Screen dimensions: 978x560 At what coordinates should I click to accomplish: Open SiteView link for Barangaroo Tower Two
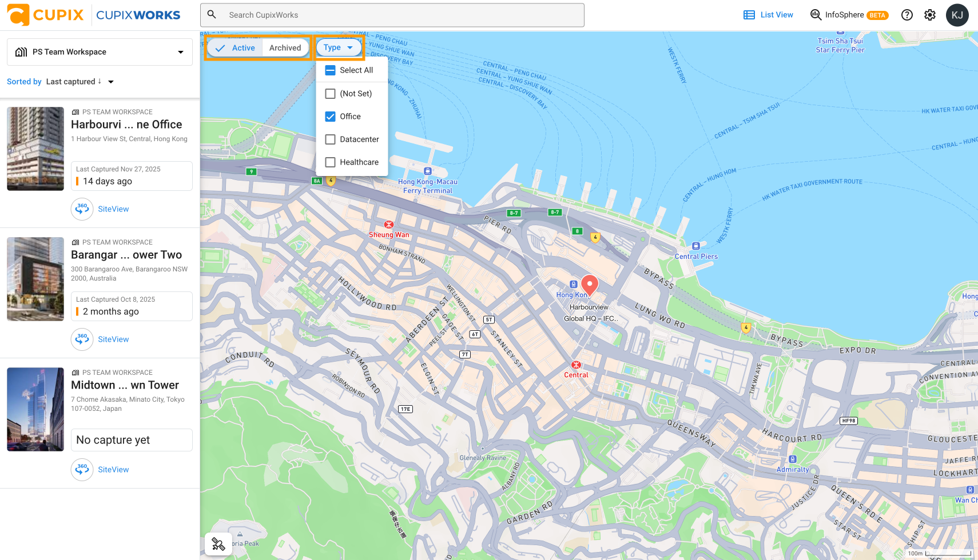click(113, 339)
